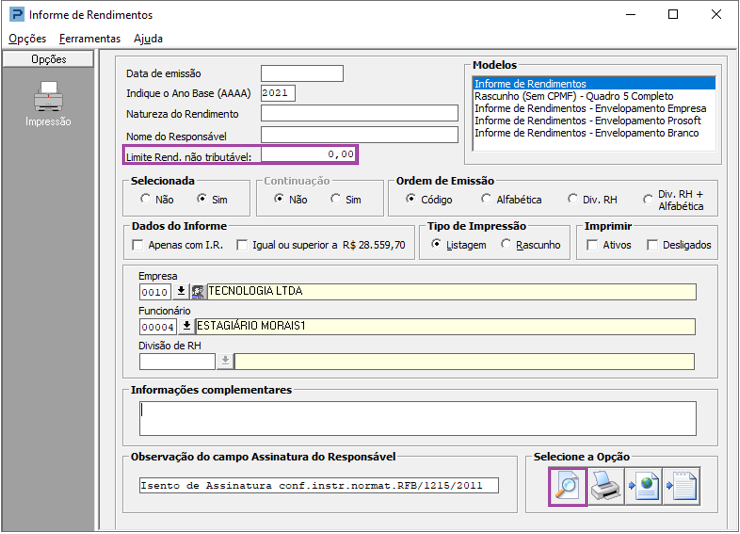Open the Ferramentas menu

[x=90, y=39]
